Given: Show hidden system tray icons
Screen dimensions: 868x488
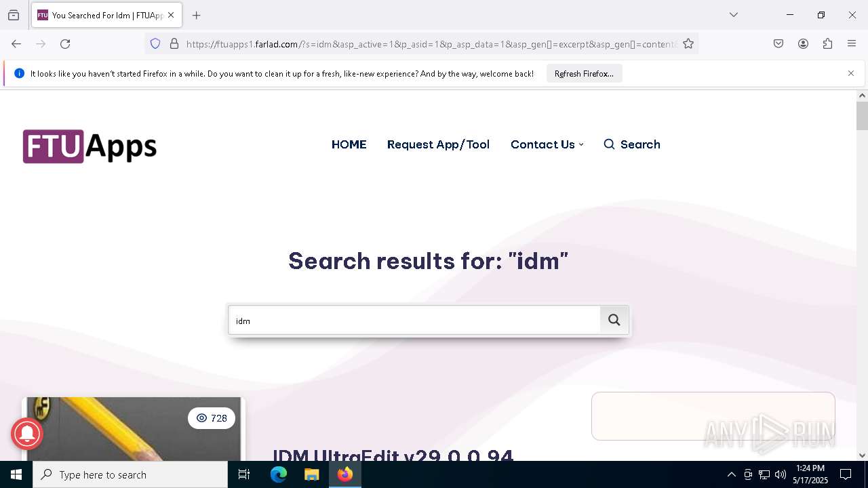Looking at the screenshot, I should [x=731, y=474].
